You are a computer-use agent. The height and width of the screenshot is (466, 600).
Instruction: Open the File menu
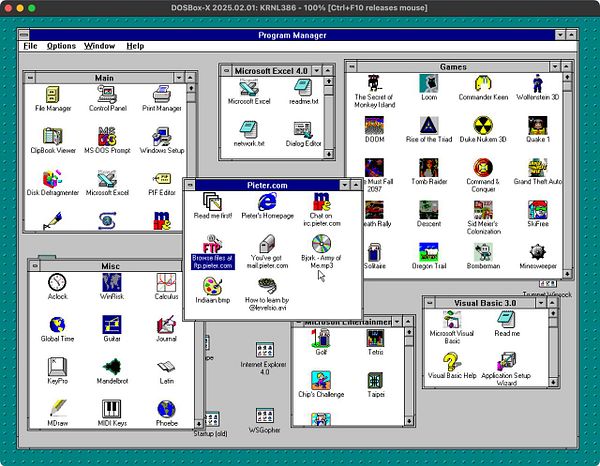click(x=30, y=46)
